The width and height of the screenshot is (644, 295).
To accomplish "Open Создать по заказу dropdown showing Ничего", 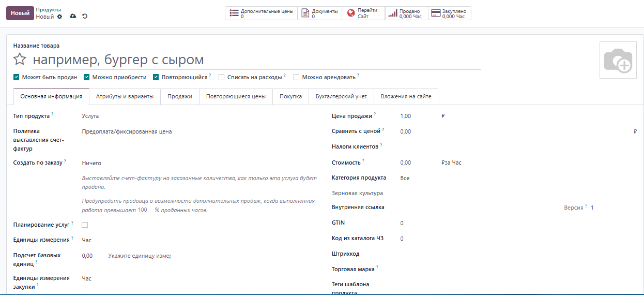I will 200,163.
